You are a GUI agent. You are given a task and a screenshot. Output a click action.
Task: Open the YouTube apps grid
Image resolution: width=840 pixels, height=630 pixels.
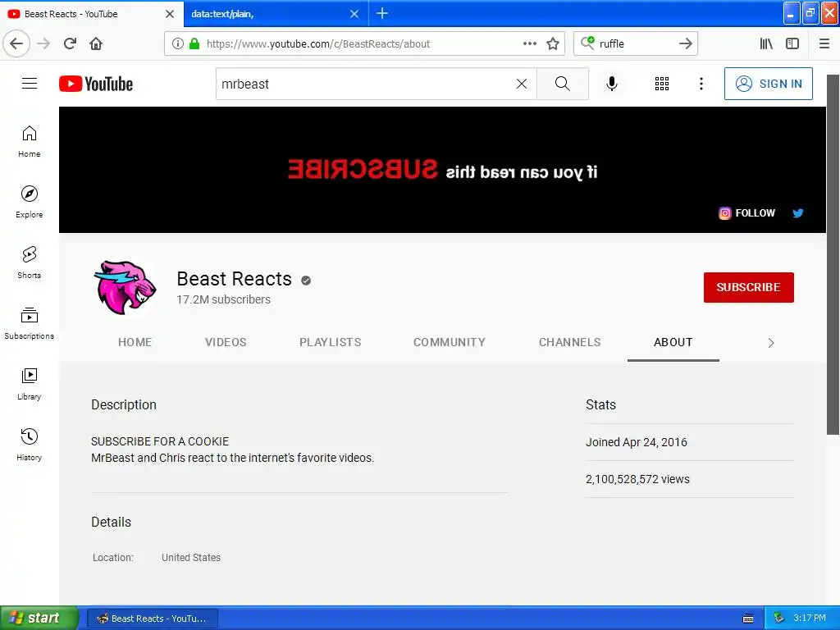point(662,84)
